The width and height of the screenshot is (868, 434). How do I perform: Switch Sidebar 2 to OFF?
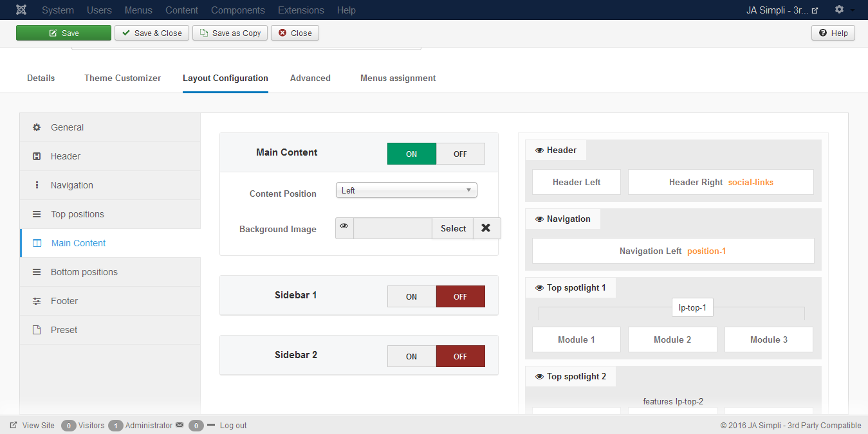click(460, 356)
